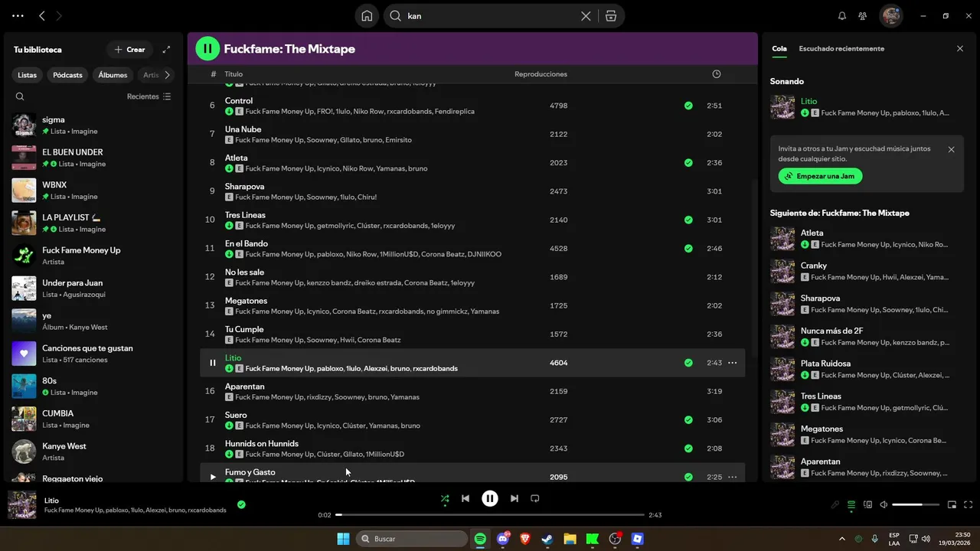Toggle shuffle mode
The height and width of the screenshot is (551, 980).
pos(445,498)
